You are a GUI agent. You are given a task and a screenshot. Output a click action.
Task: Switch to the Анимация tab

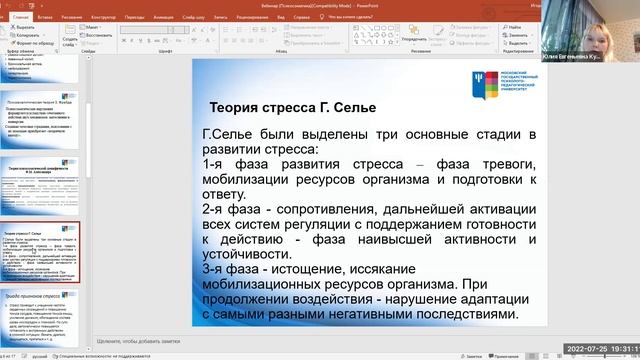163,17
